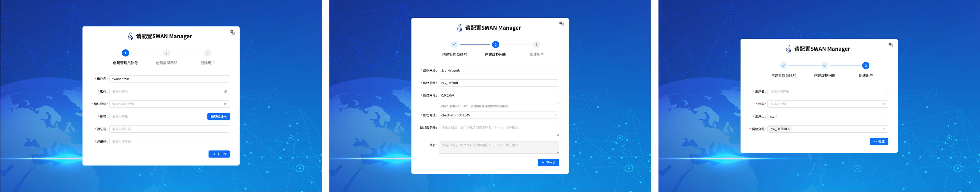Show password in the 确认密码 field
Viewport: 980px width, 192px height.
click(x=226, y=104)
